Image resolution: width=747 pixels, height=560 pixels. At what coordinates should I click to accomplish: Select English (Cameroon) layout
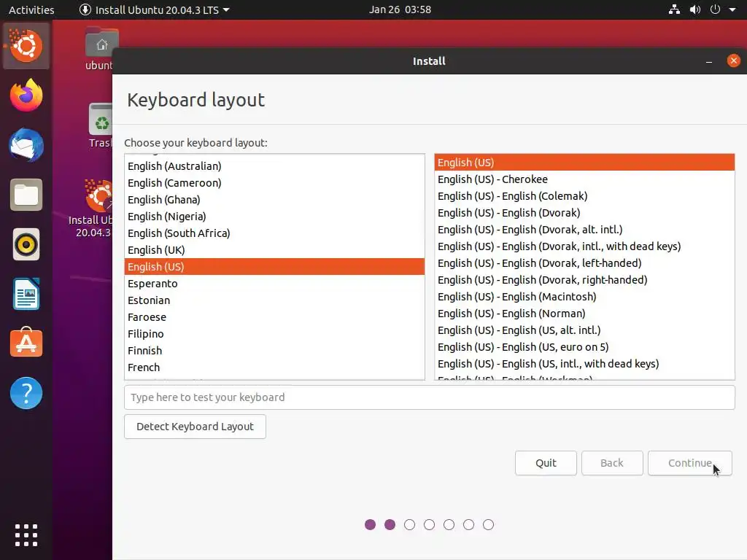click(274, 183)
